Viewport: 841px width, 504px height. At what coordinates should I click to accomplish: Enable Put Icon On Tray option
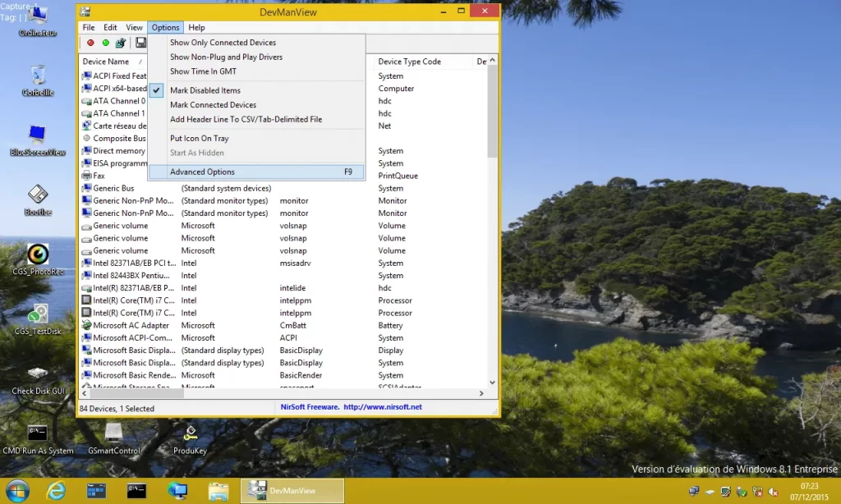tap(256, 139)
